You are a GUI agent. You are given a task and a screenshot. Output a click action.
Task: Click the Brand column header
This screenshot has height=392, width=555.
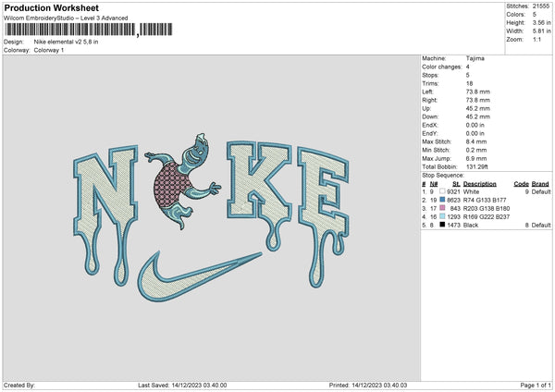coord(540,184)
